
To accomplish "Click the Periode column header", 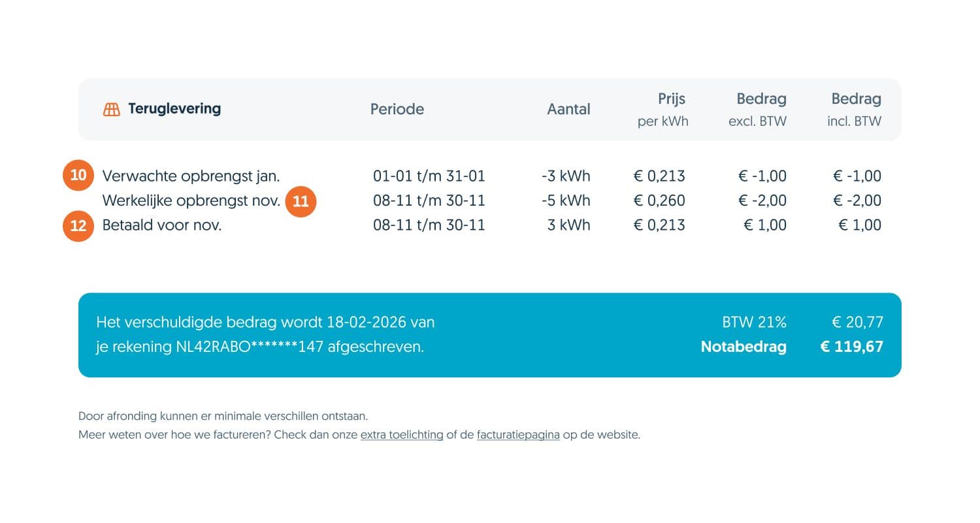I will coord(397,109).
